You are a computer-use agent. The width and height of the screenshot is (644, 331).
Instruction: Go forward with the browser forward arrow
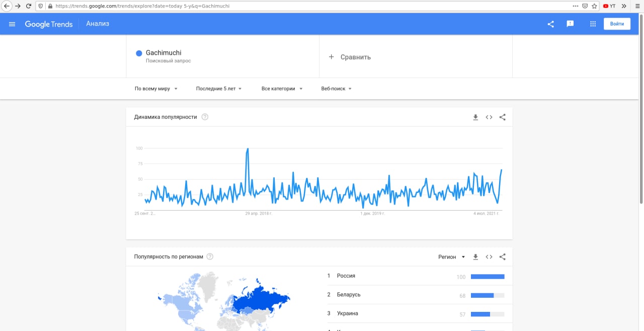click(18, 6)
